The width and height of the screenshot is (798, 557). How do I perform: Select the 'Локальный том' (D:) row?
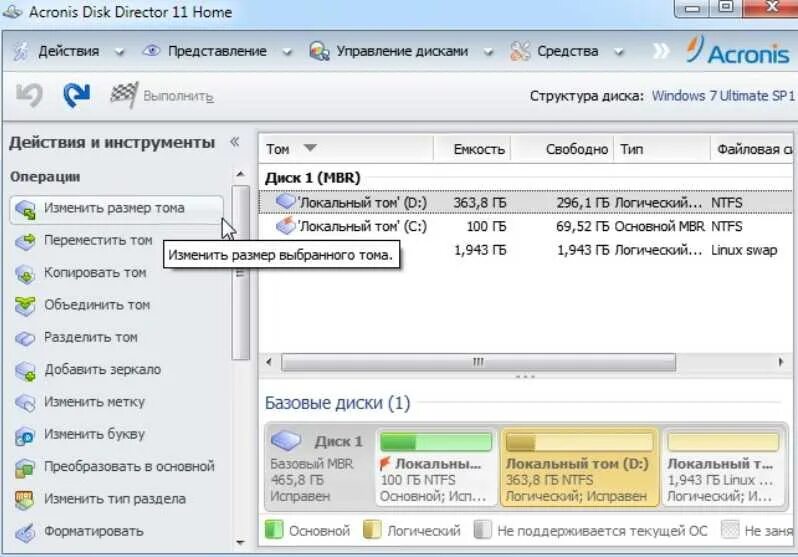coord(526,203)
